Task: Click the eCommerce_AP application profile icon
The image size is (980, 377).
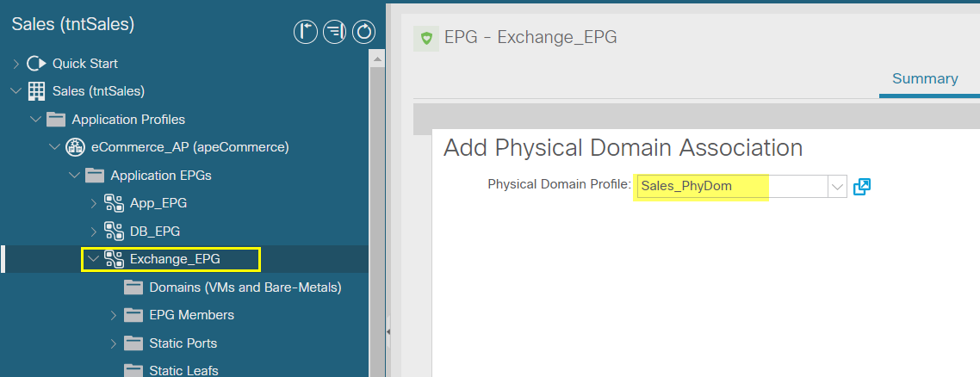Action: [x=75, y=147]
